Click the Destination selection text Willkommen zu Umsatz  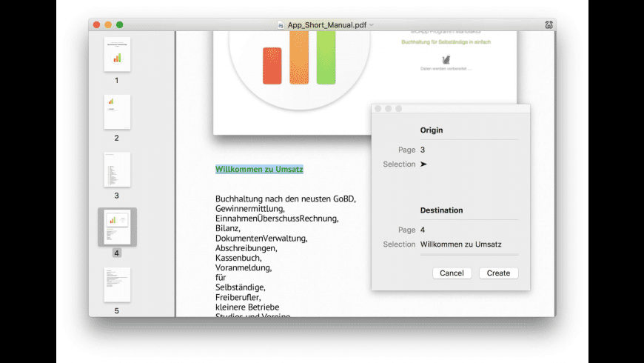461,244
